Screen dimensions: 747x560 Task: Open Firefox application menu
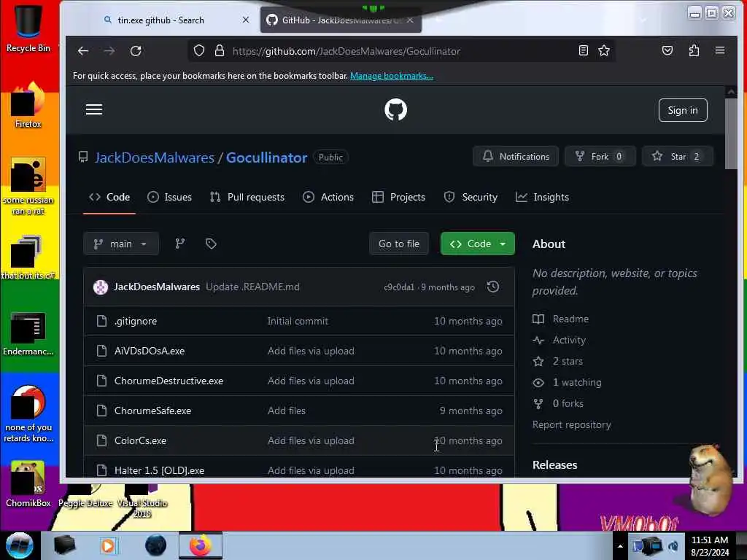tap(720, 50)
